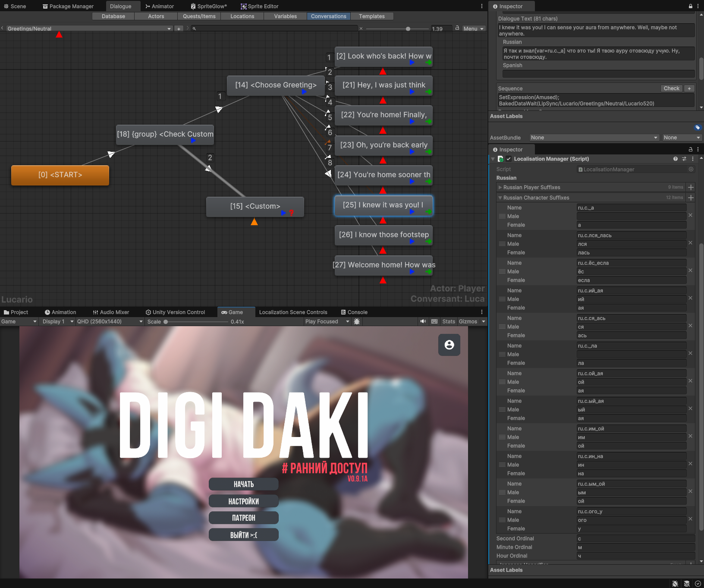Open the Database section of Dialogue editor
Screen dimensions: 704x588
[x=113, y=16]
